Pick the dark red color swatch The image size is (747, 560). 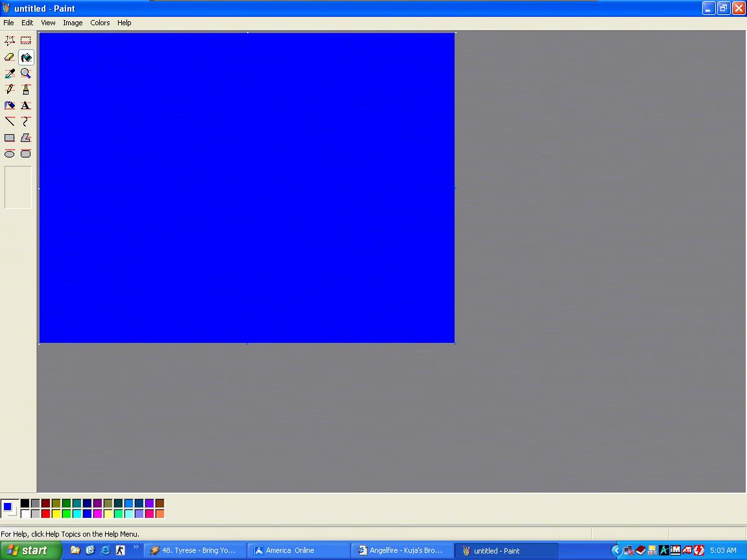pos(46,504)
